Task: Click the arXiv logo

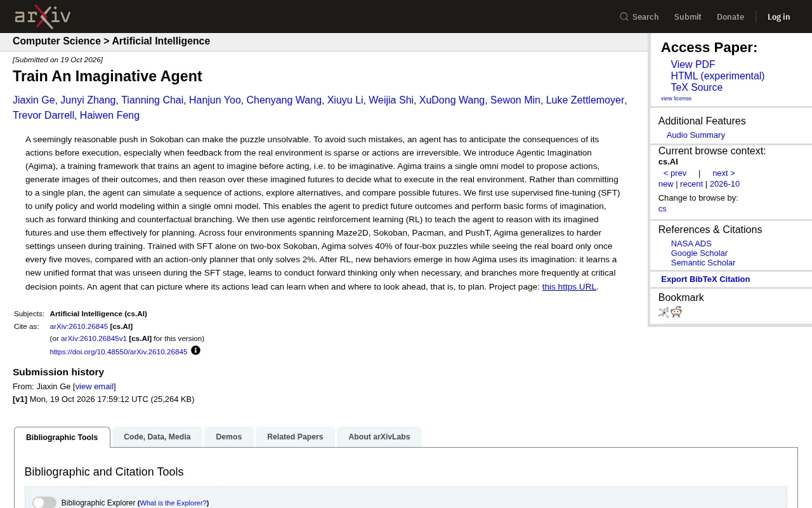Action: pyautogui.click(x=43, y=17)
